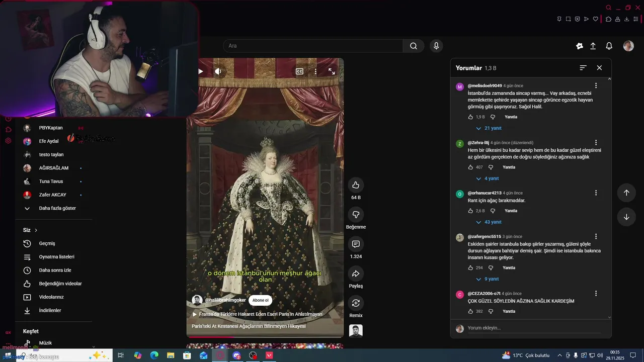644x362 pixels.
Task: Click the browser snapshot selection icon
Action: (x=568, y=19)
